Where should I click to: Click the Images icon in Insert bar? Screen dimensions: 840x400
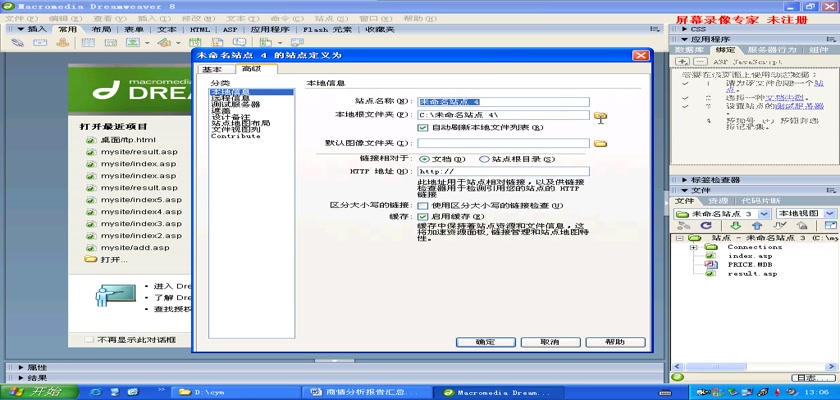(132, 42)
